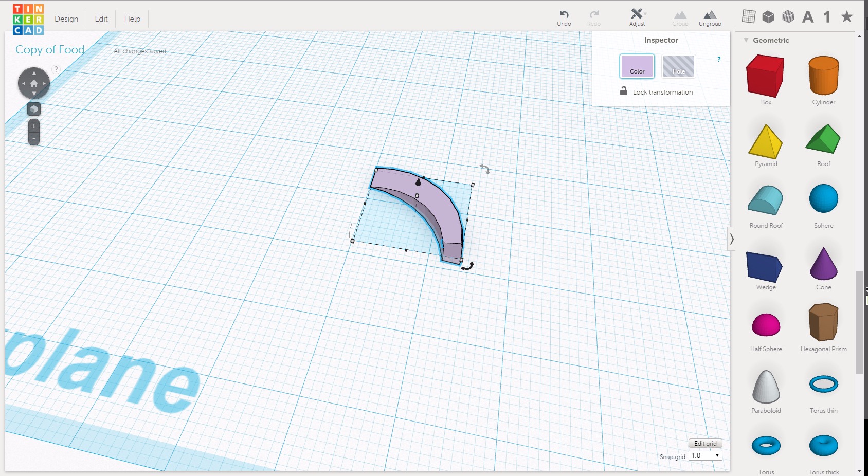This screenshot has width=868, height=476.
Task: Open the Snap grid dropdown
Action: tap(706, 455)
